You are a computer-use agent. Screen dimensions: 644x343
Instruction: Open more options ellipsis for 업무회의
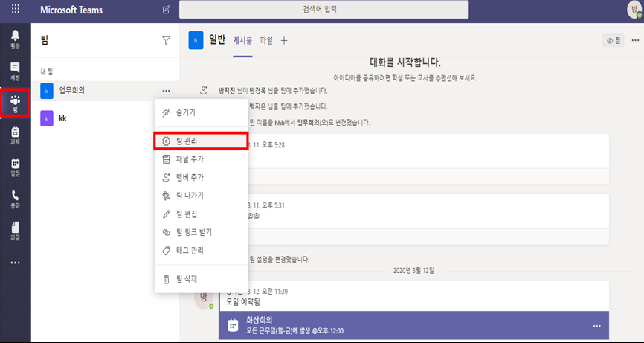coord(166,91)
